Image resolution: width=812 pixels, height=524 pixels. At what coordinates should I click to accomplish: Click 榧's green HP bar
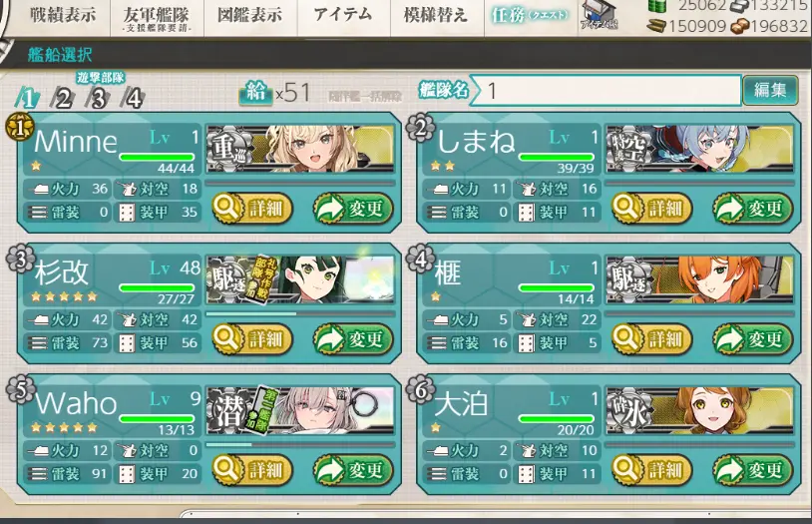(x=557, y=287)
